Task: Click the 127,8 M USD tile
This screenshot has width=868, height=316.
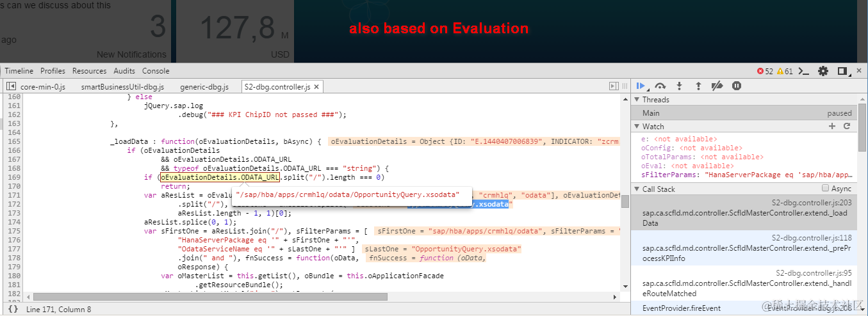Action: coord(234,31)
